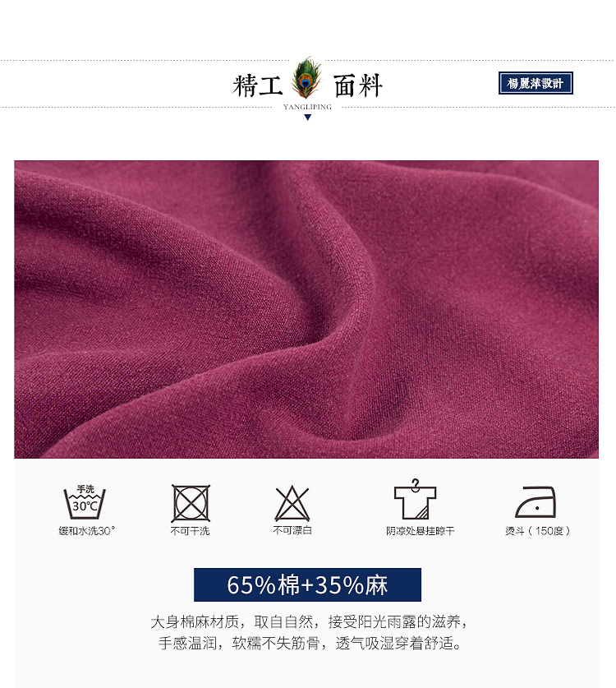Click the hang-dry shirt icon
The height and width of the screenshot is (688, 616).
(415, 499)
